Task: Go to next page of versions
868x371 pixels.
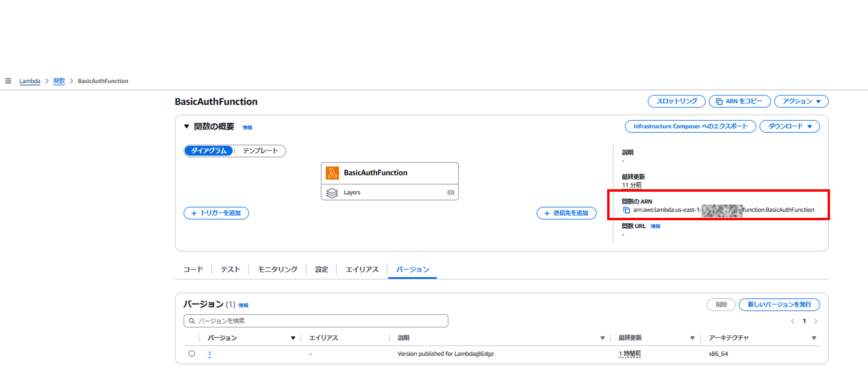Action: (816, 322)
